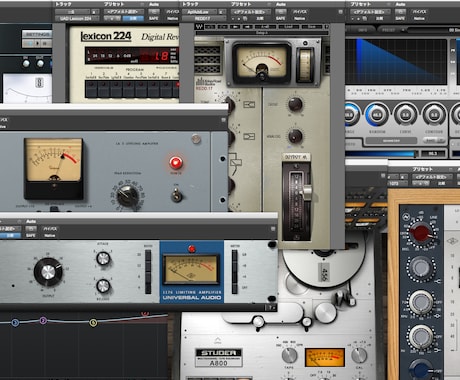Click undo arrow in the REDD Waves toolbar
This screenshot has height=380, width=460.
(x=210, y=26)
